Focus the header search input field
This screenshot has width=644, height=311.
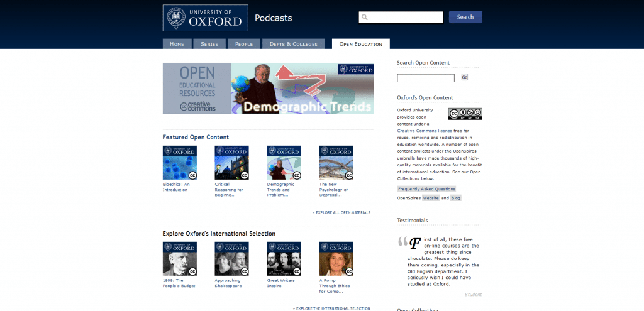(401, 17)
